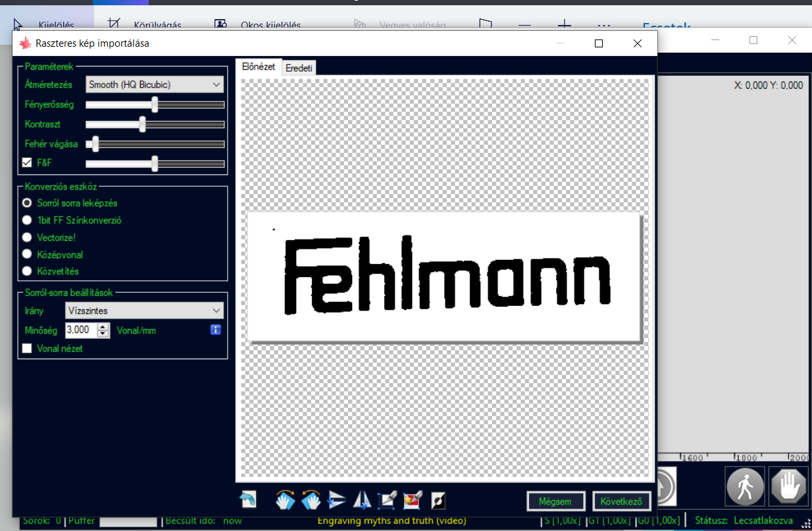This screenshot has height=531, width=812.
Task: Click the Fehlmann preview image
Action: pyautogui.click(x=444, y=276)
